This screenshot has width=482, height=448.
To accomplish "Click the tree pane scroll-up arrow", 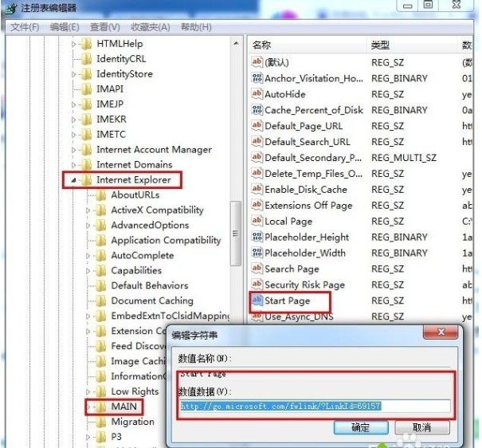I will tap(236, 43).
